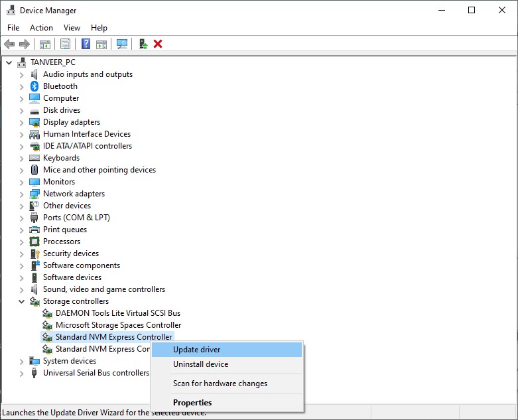518x420 pixels.
Task: Select the highlighted Standard NVM Express Controller
Action: 113,337
